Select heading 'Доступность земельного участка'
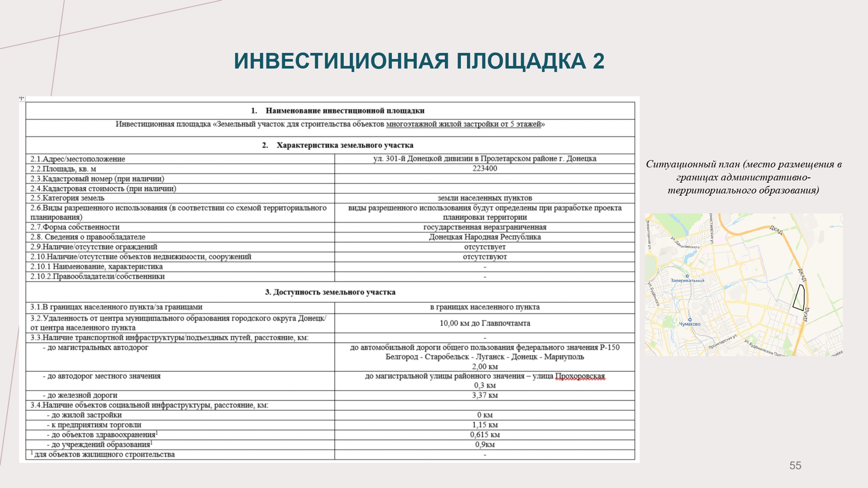Screen dimensions: 868x488 point(334,292)
